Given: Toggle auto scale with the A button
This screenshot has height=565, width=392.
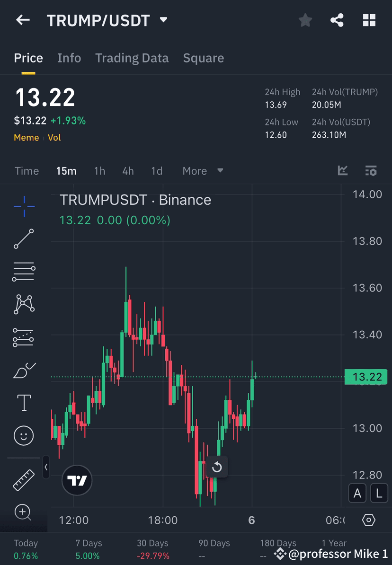Looking at the screenshot, I should click(x=357, y=493).
